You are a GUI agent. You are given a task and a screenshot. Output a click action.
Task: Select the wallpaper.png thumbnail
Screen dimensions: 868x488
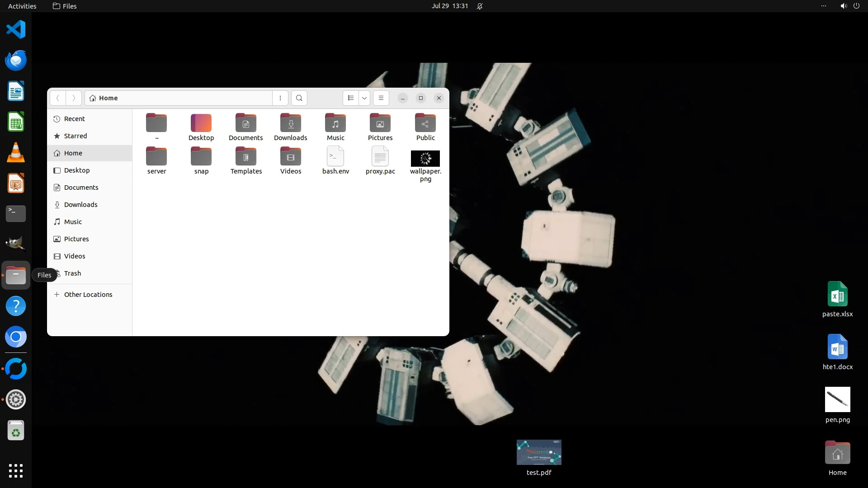coord(425,159)
